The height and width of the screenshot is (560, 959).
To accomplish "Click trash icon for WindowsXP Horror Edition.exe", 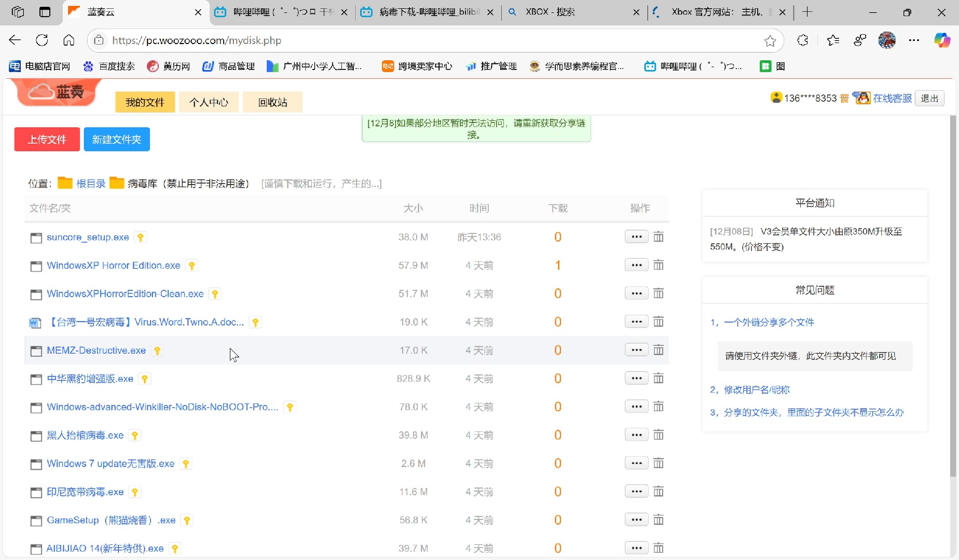I will coord(659,265).
